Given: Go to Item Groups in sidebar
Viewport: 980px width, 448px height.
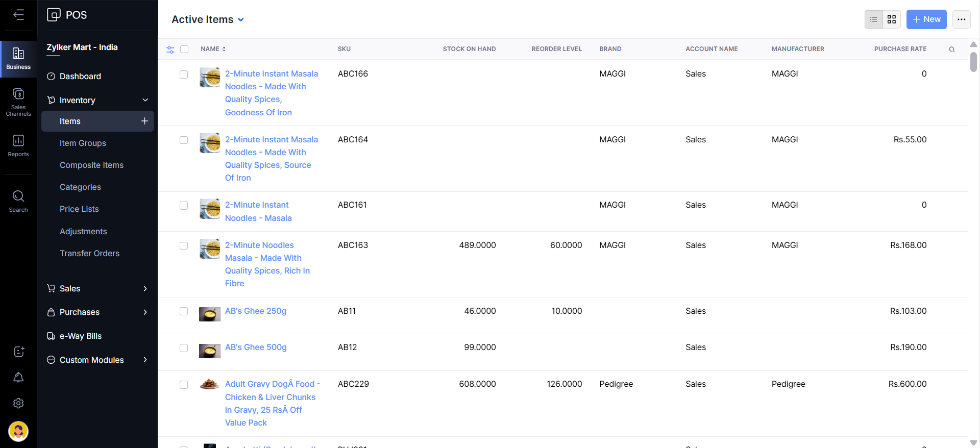Looking at the screenshot, I should pyautogui.click(x=83, y=143).
